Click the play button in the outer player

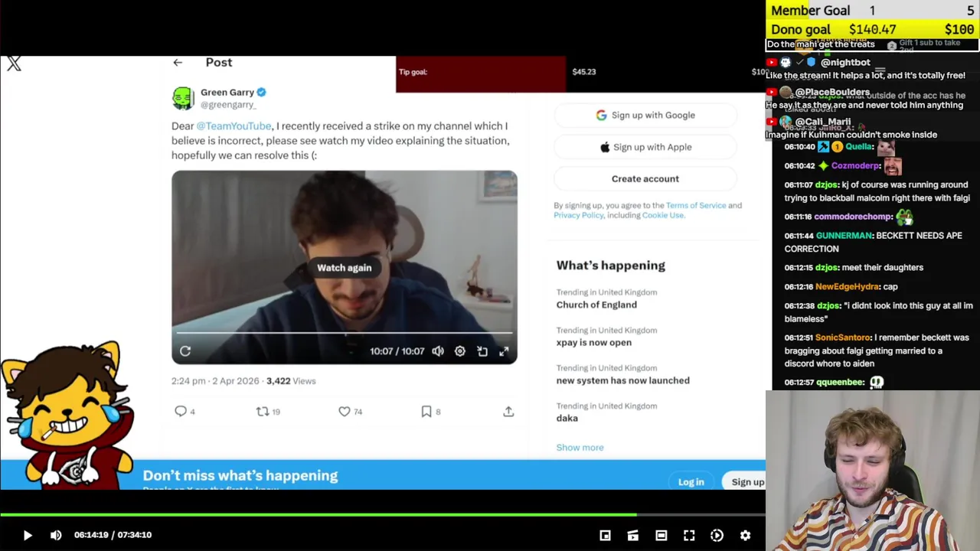(28, 535)
